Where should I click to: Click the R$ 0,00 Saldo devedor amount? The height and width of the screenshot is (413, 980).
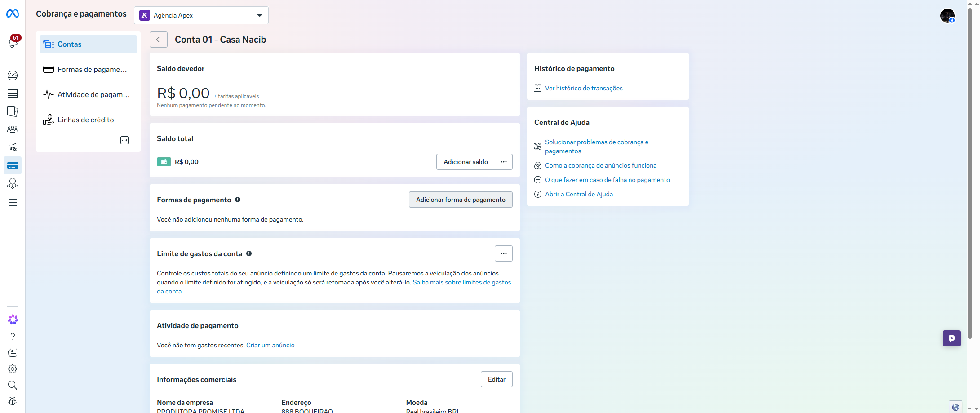coord(183,93)
